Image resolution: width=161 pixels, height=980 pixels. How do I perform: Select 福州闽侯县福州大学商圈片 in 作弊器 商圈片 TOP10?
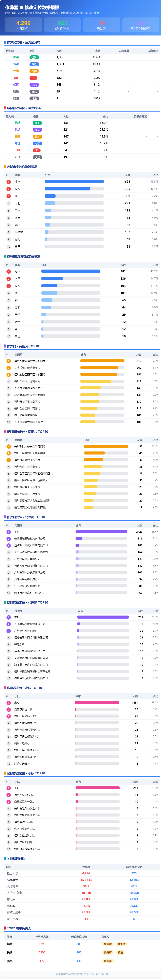pos(30,361)
